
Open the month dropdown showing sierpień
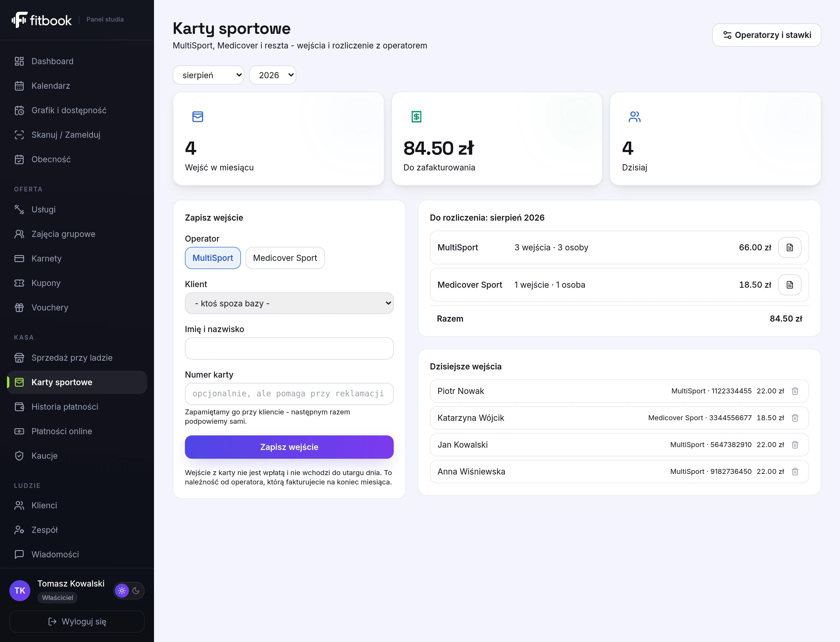tap(209, 75)
